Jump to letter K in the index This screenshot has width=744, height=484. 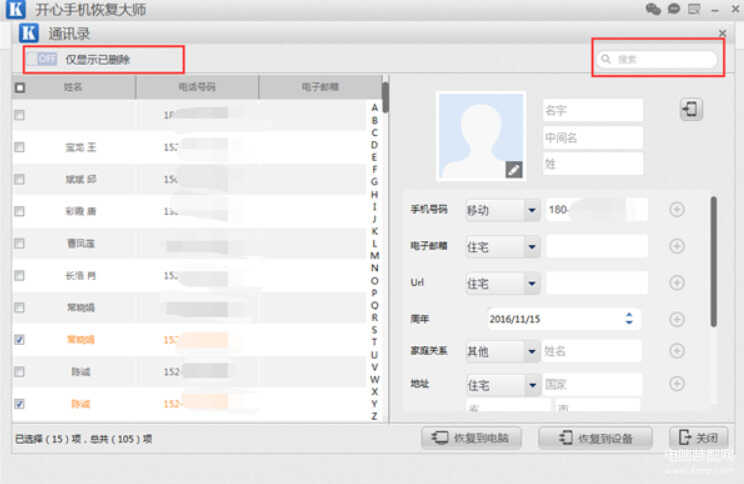coord(374,231)
